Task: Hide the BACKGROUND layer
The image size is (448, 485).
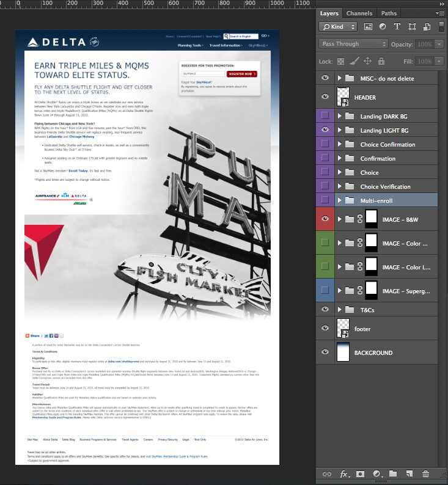Action: 325,352
